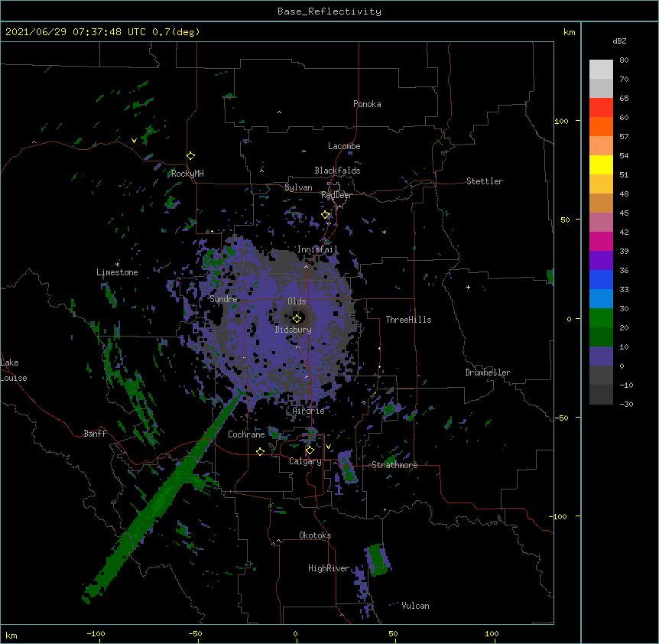659x644 pixels.
Task: Select the yellow diamond marker below Cochrane
Action: coord(260,451)
